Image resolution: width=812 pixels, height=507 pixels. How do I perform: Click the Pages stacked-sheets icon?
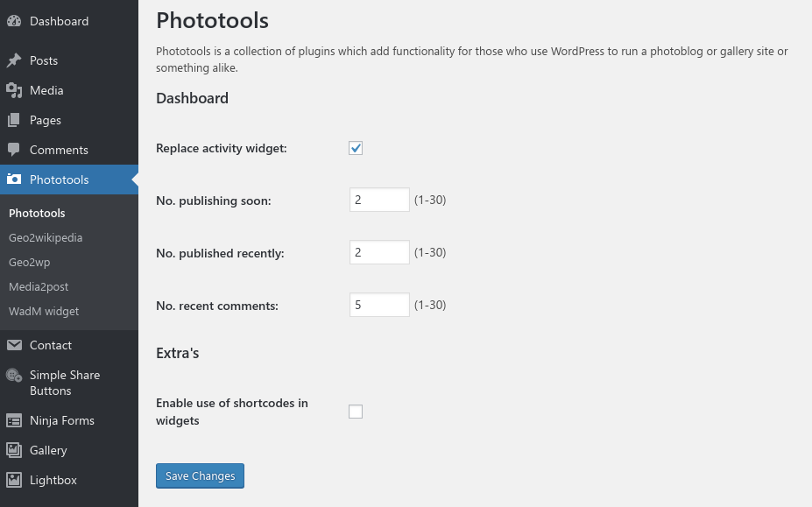[x=14, y=120]
